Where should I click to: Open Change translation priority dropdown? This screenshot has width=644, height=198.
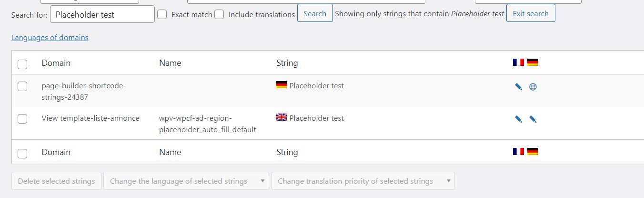[x=363, y=181]
